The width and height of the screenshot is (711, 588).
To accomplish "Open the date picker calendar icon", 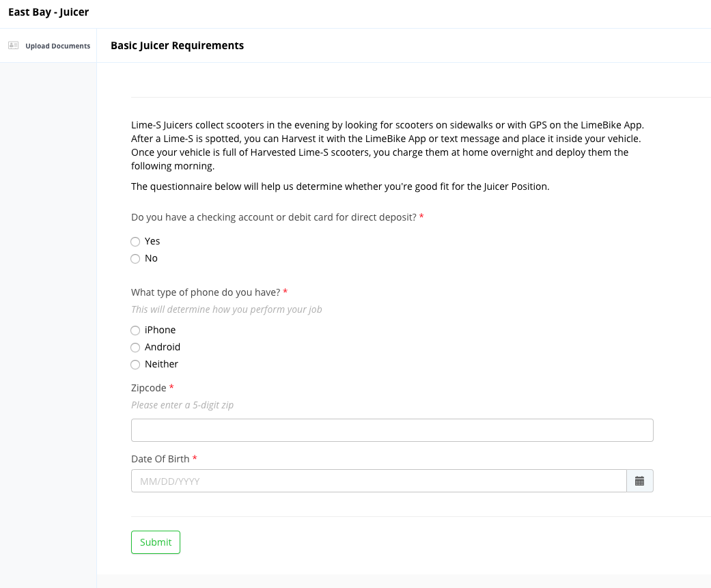I will tap(639, 481).
